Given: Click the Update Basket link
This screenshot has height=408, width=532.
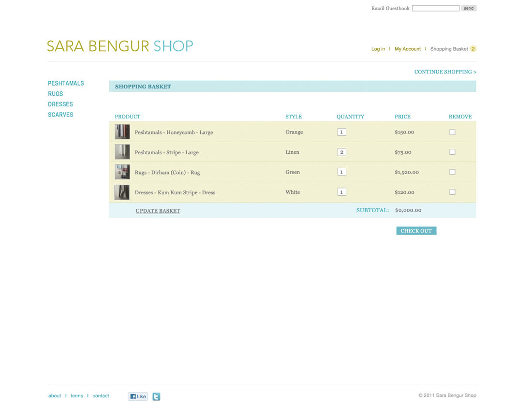Looking at the screenshot, I should click(158, 211).
